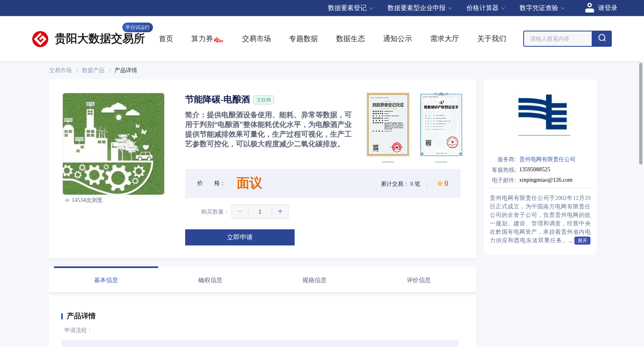Click the 贵州电网有限责任公司 provider link
The width and height of the screenshot is (644, 347).
pos(547,160)
